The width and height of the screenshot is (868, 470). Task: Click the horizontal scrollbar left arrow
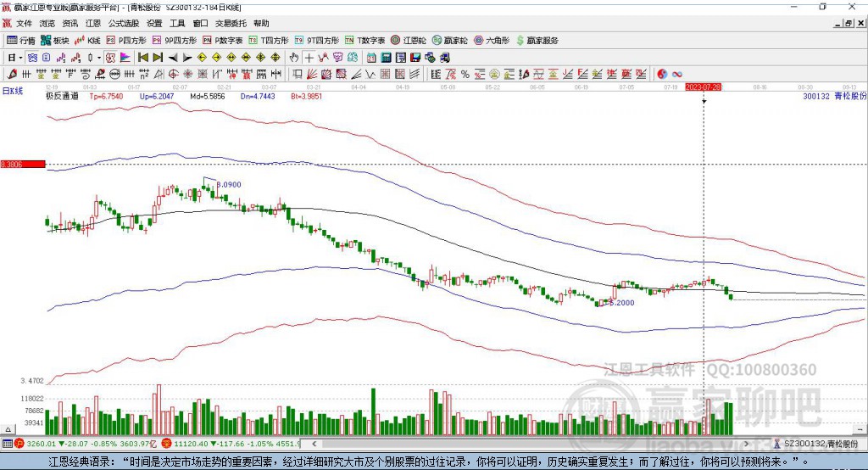314,444
